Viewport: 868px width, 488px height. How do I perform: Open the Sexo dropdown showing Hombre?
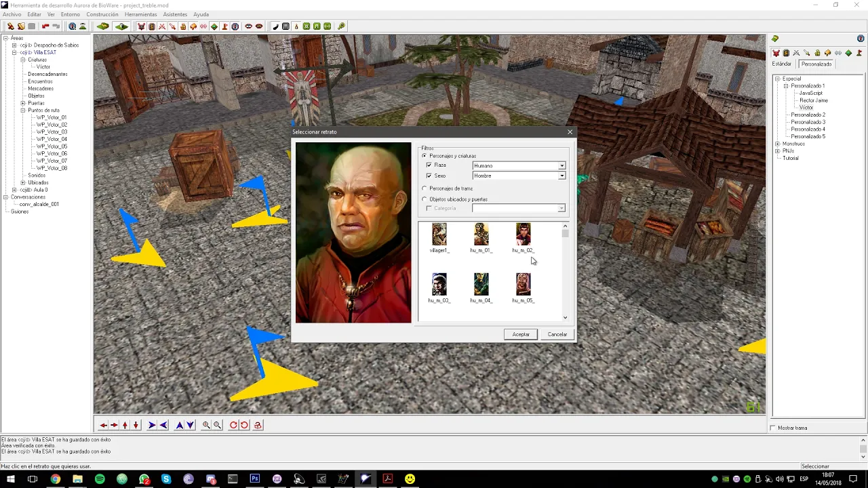(x=561, y=176)
